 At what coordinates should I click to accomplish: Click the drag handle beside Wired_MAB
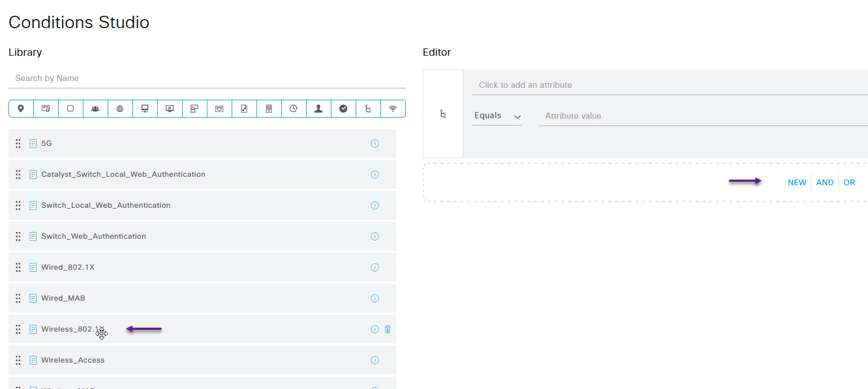[x=18, y=298]
